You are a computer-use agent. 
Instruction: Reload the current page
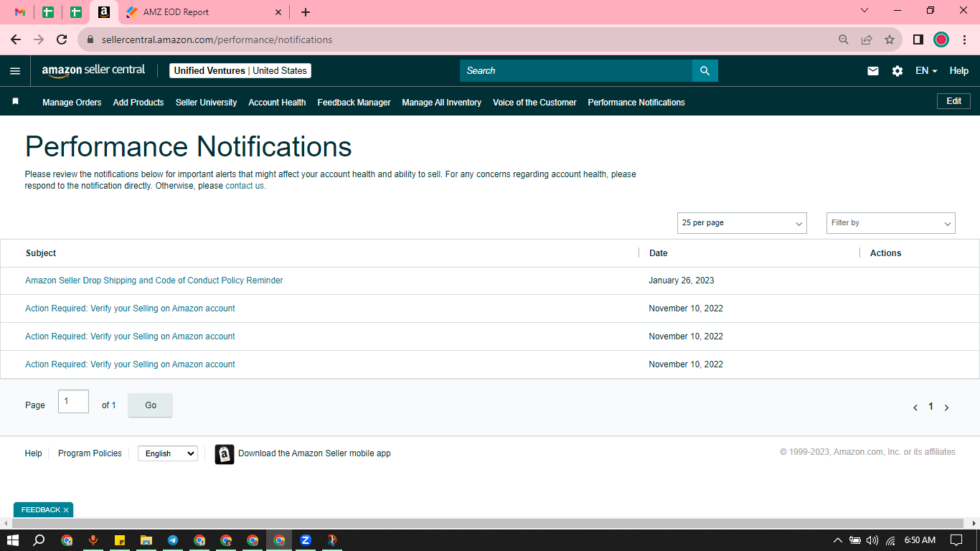coord(62,39)
